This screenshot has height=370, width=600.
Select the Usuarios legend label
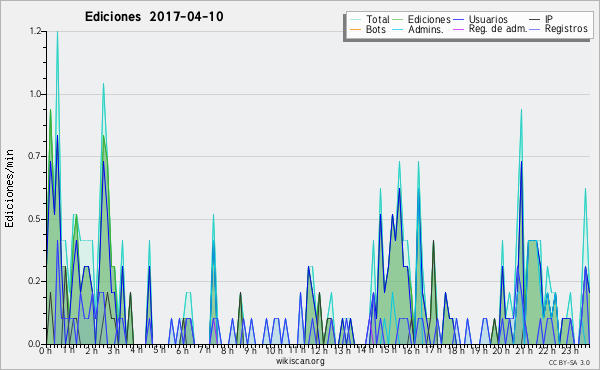[x=488, y=19]
